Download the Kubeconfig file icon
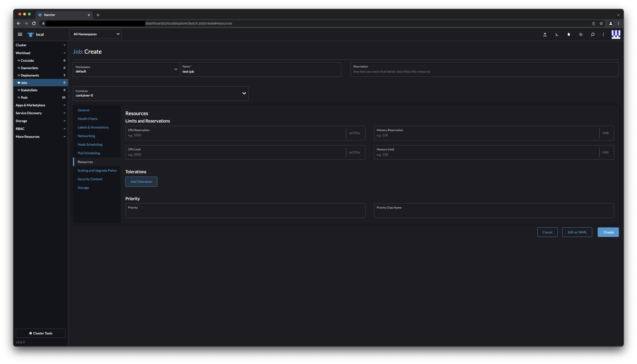The image size is (637, 364). click(x=568, y=34)
